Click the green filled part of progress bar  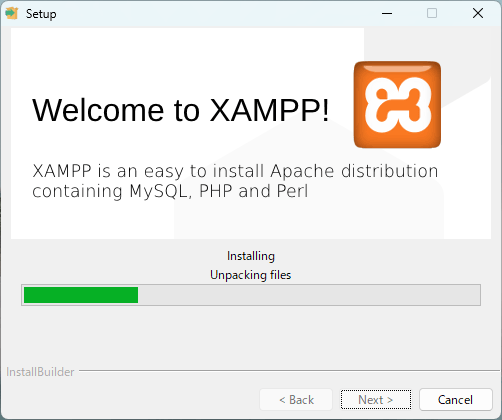click(81, 295)
